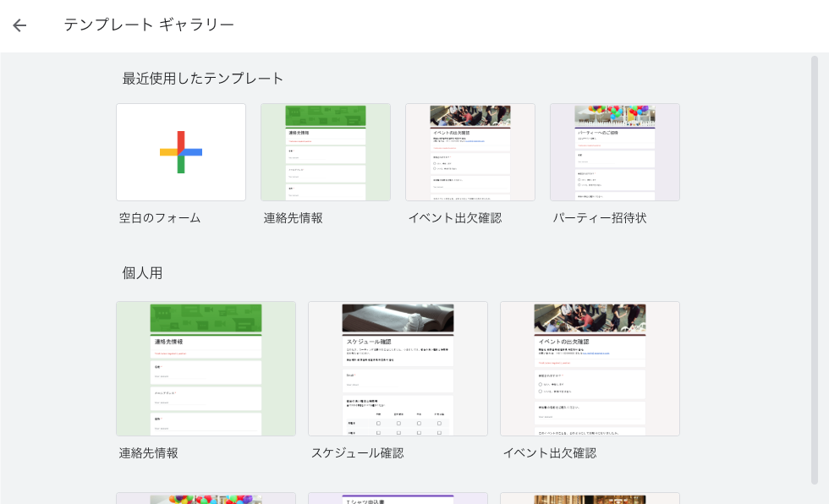Open the wooden-background template at bottom right
The height and width of the screenshot is (504, 829).
(x=590, y=495)
